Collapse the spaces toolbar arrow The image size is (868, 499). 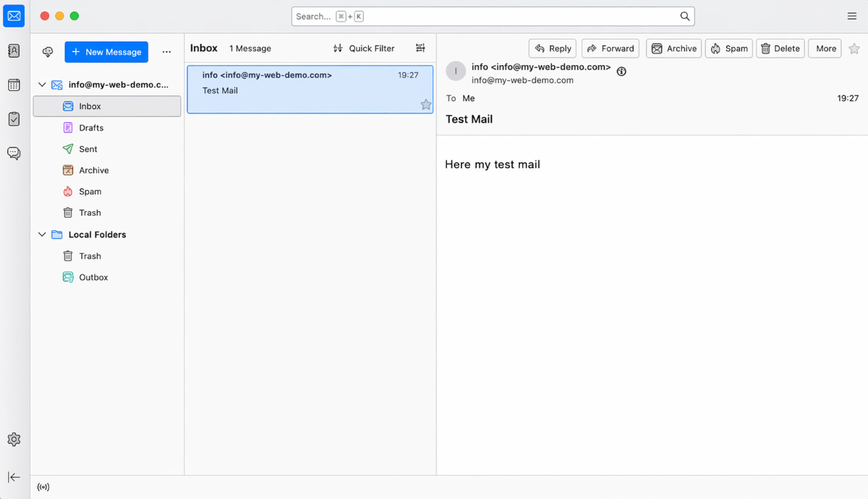coord(14,477)
